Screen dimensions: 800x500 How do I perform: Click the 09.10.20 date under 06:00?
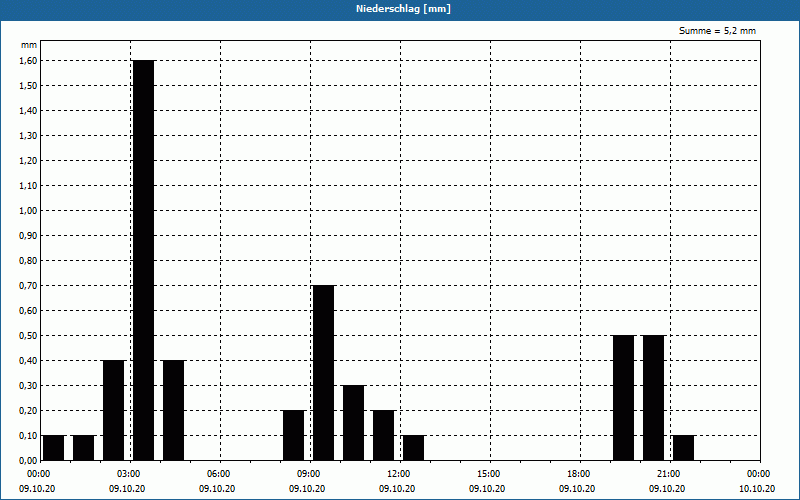[217, 489]
